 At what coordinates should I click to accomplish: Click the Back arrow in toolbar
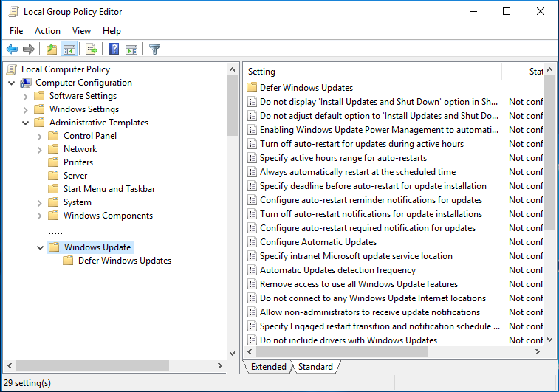(x=12, y=49)
